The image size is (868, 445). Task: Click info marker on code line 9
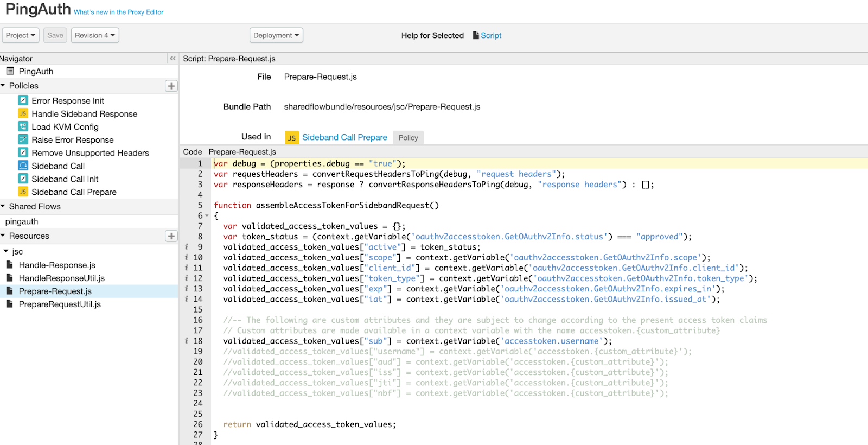click(x=186, y=247)
